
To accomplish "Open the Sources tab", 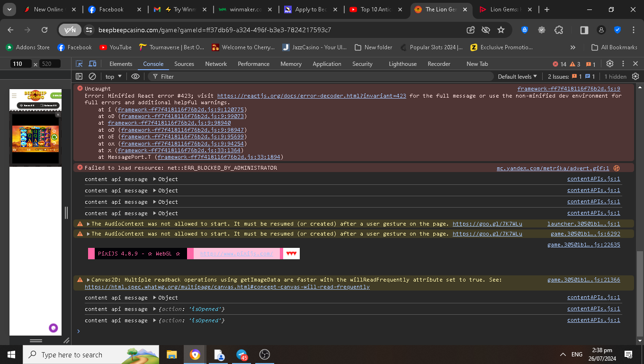I will pos(184,64).
